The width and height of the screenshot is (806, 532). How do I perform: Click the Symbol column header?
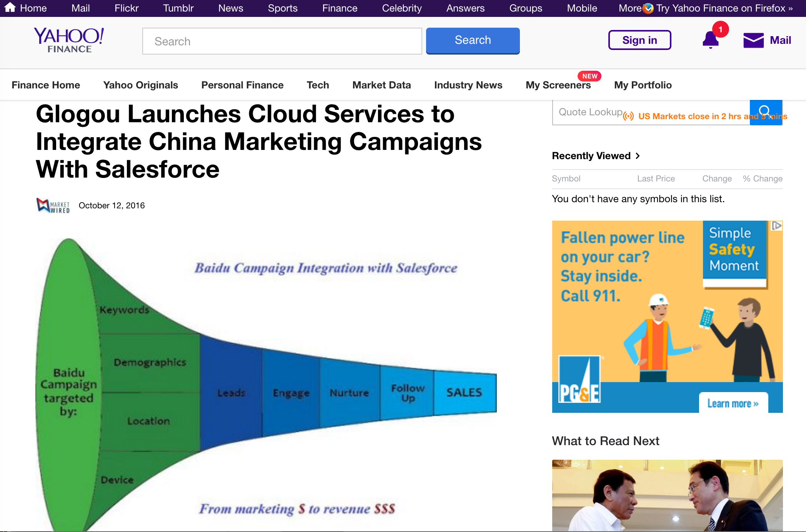566,178
